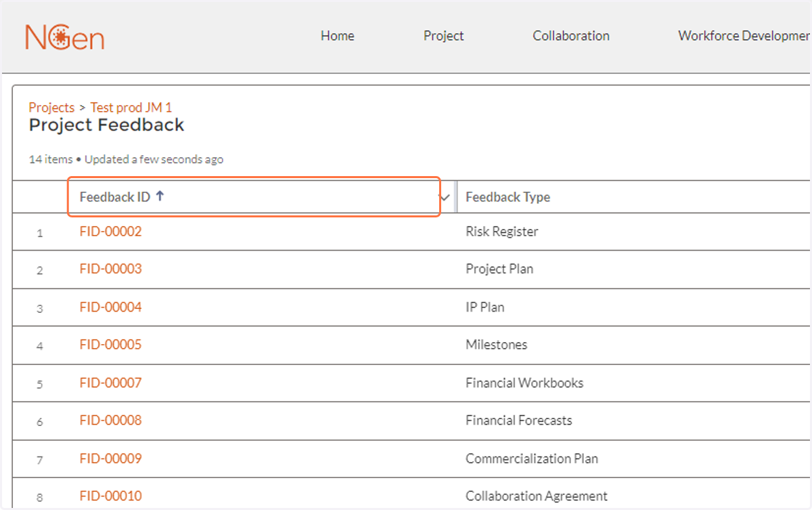Select the IP Plan cell
Image resolution: width=812 pixels, height=510 pixels.
pyautogui.click(x=484, y=307)
